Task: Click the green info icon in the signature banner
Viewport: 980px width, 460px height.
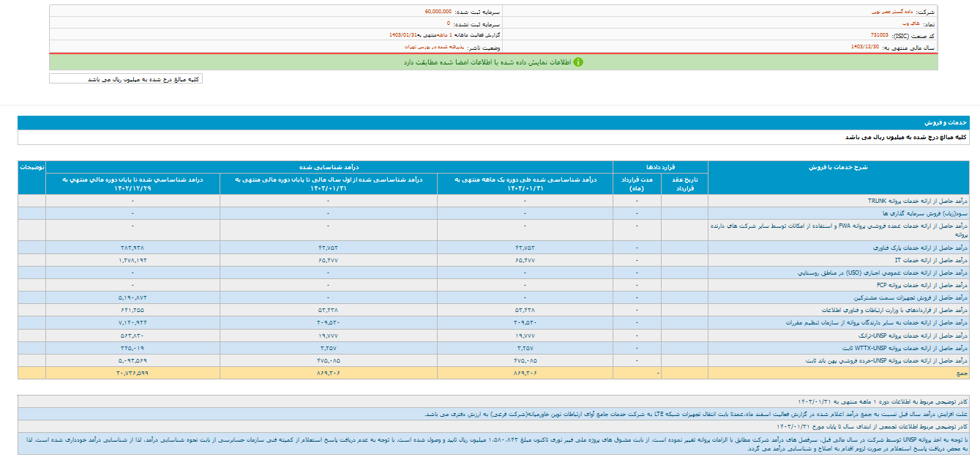Action: (x=578, y=62)
